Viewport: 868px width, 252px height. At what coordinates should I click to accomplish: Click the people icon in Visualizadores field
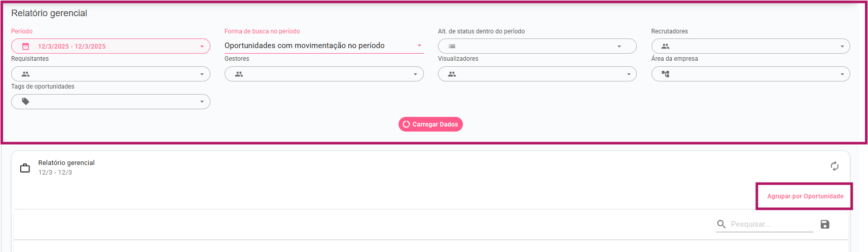452,74
